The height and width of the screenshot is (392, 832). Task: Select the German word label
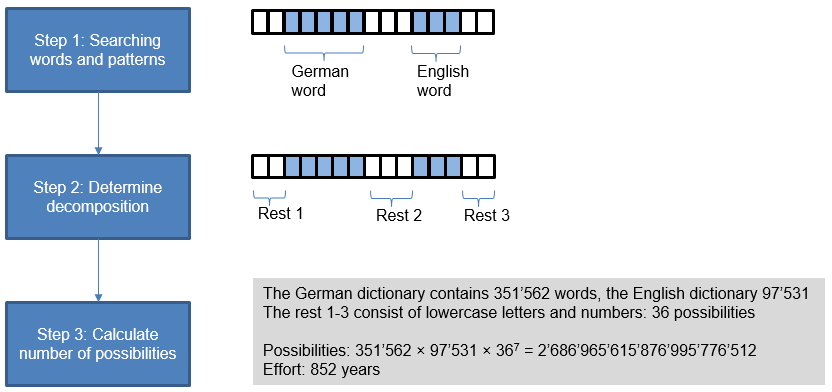(320, 81)
